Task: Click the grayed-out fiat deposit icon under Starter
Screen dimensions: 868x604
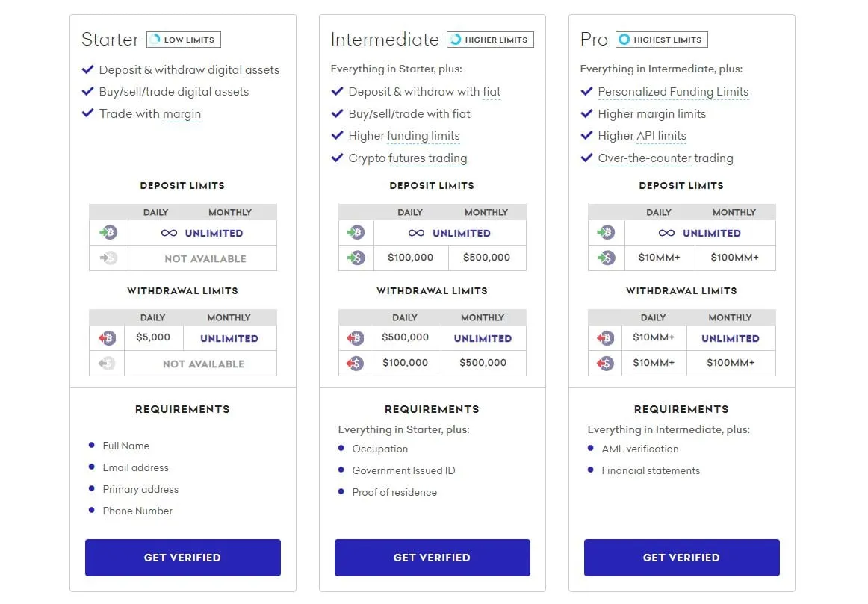Action: pos(108,258)
